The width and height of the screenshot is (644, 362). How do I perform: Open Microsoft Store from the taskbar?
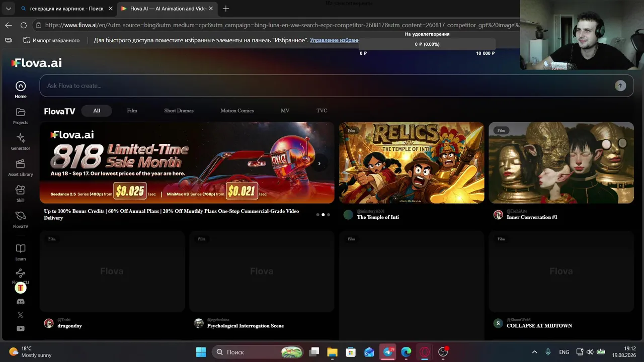click(x=351, y=352)
